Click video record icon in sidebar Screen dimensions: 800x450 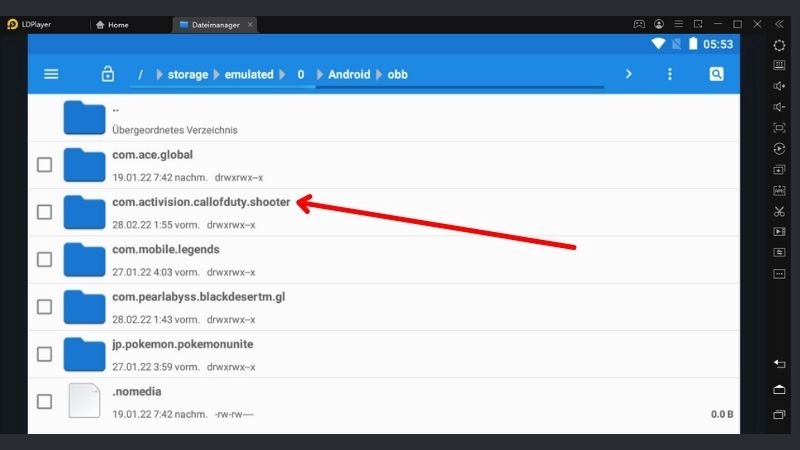pyautogui.click(x=779, y=232)
